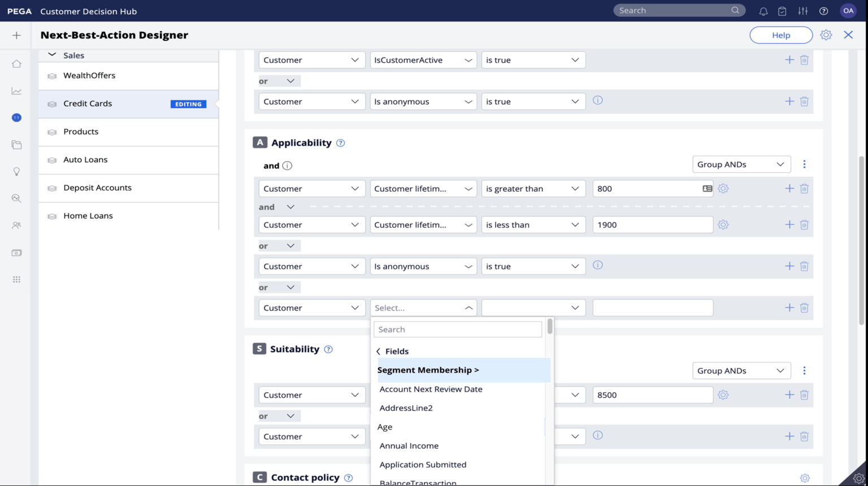Click the Help button
The width and height of the screenshot is (868, 486).
coord(780,35)
